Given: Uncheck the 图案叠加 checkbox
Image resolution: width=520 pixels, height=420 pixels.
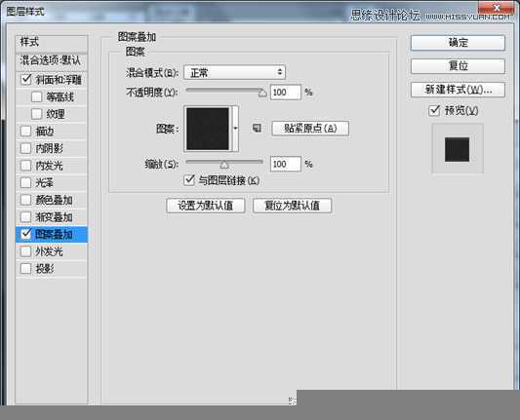Looking at the screenshot, I should click(x=26, y=234).
